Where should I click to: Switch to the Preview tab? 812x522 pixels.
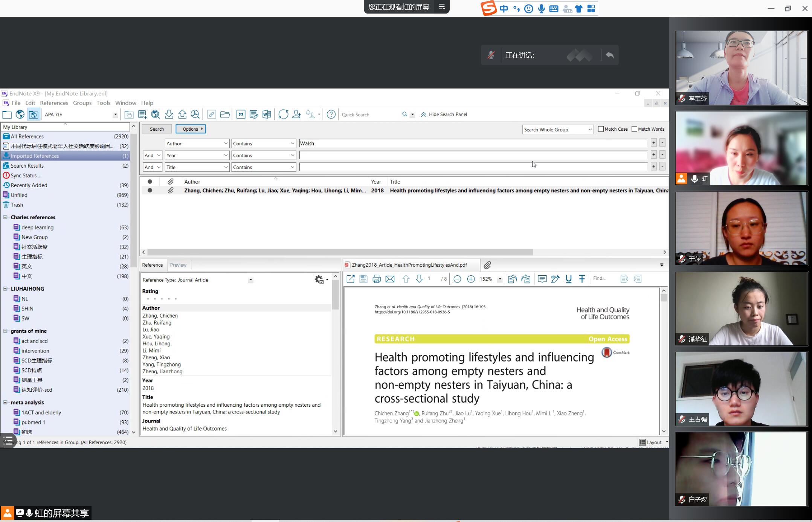point(178,265)
